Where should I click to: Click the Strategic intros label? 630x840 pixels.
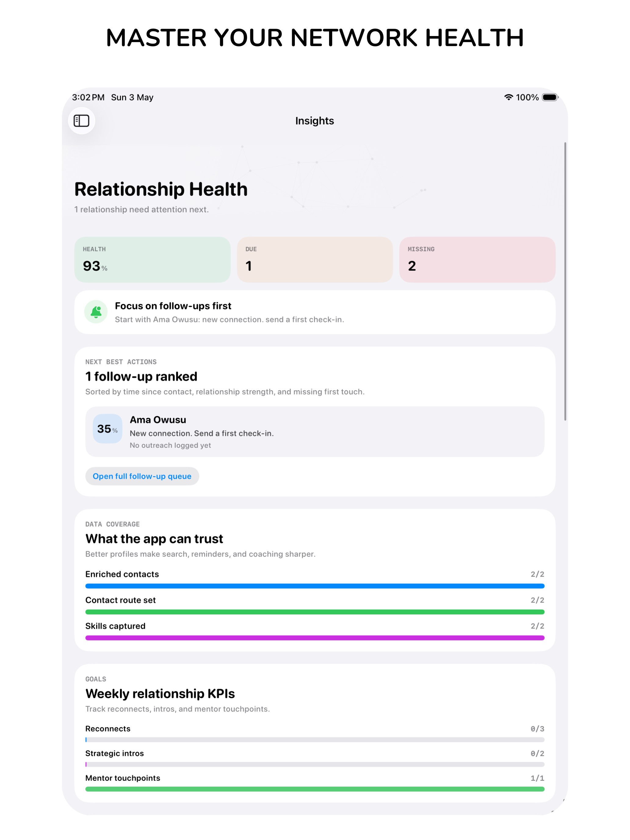tap(115, 753)
